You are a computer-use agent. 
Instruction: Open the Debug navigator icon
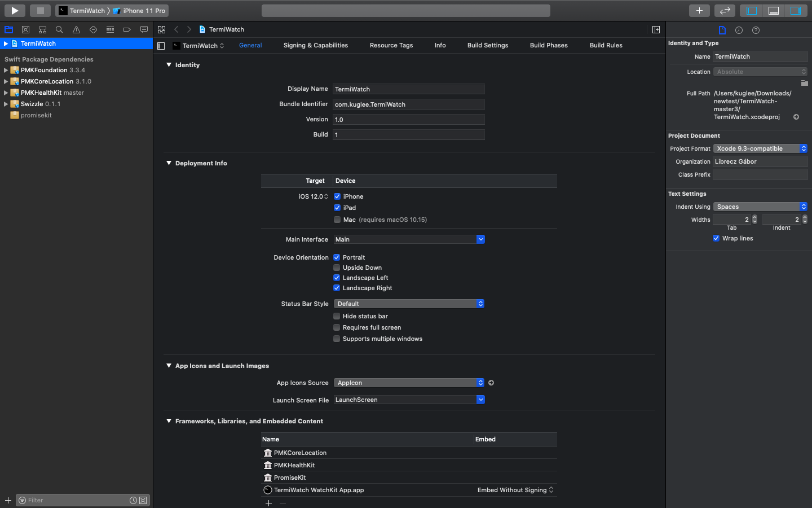[x=110, y=29]
